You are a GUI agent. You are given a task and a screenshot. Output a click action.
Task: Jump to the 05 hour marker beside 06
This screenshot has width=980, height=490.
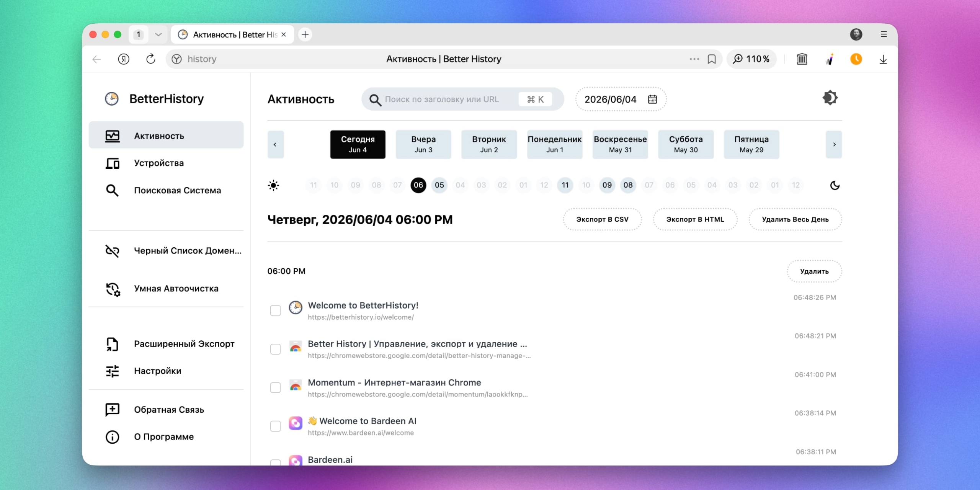click(439, 185)
